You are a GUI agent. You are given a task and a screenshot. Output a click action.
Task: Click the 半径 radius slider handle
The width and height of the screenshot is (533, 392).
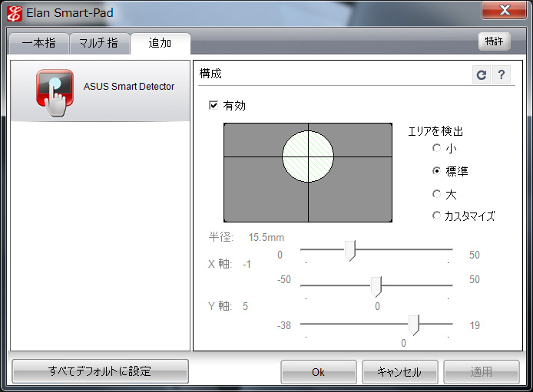[x=349, y=251]
